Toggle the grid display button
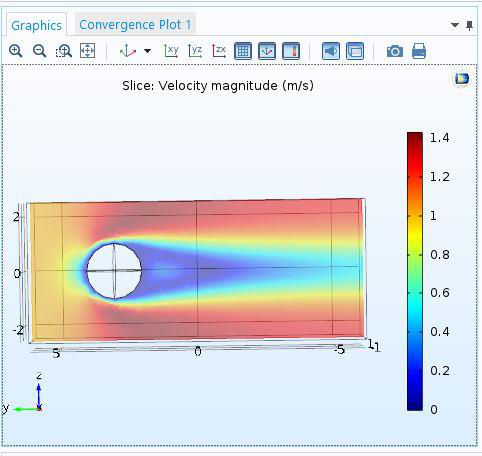The image size is (482, 456). (x=243, y=51)
